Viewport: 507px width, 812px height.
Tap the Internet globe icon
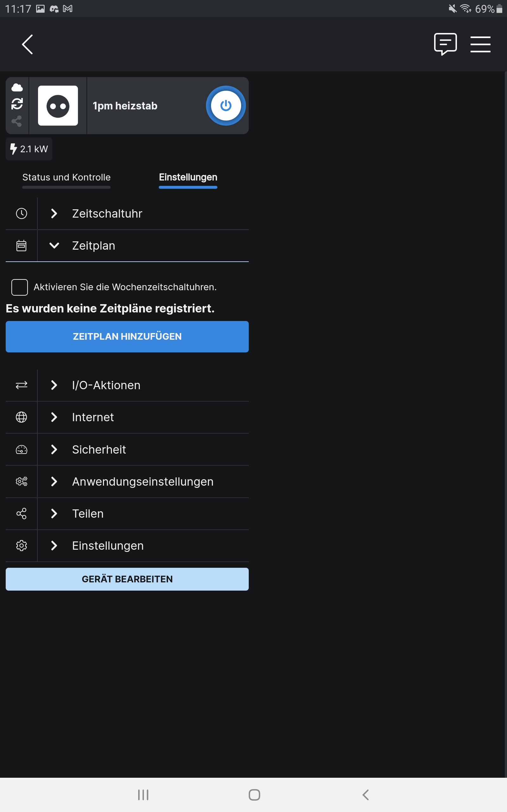coord(22,417)
